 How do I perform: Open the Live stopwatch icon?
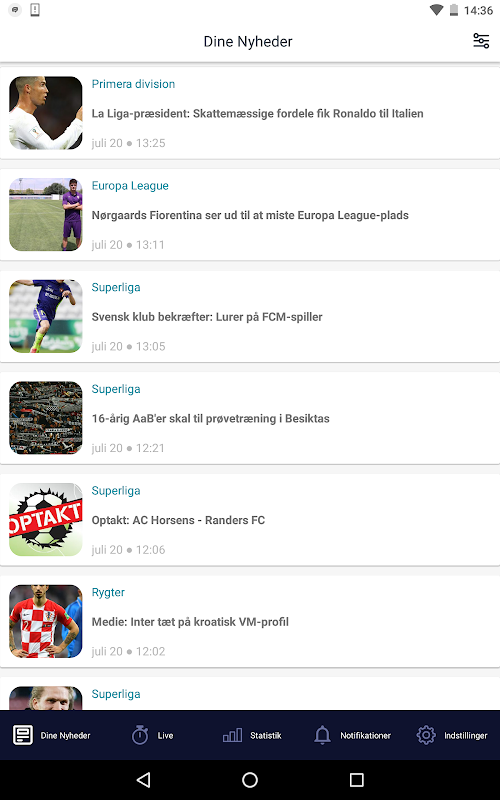(x=140, y=735)
